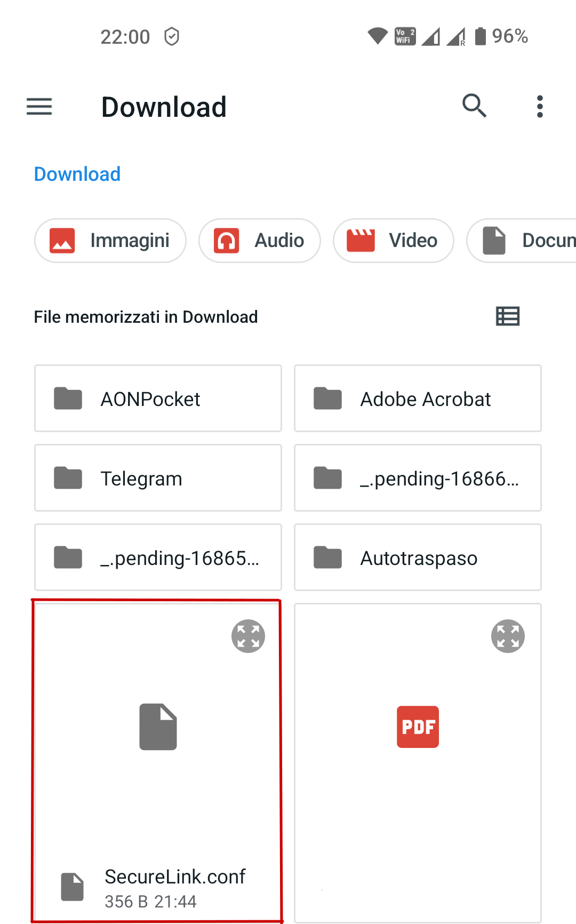The image size is (576, 924).
Task: Tap the Audio headphones icon
Action: pyautogui.click(x=227, y=241)
